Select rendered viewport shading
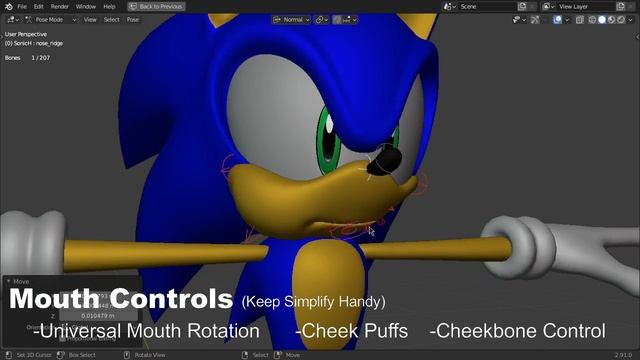This screenshot has height=360, width=640. point(620,20)
